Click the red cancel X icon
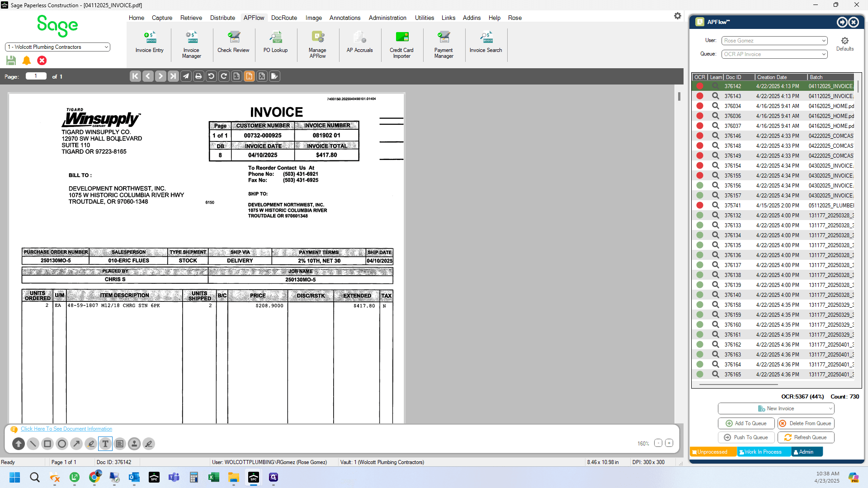Image resolution: width=868 pixels, height=488 pixels. pyautogui.click(x=42, y=60)
